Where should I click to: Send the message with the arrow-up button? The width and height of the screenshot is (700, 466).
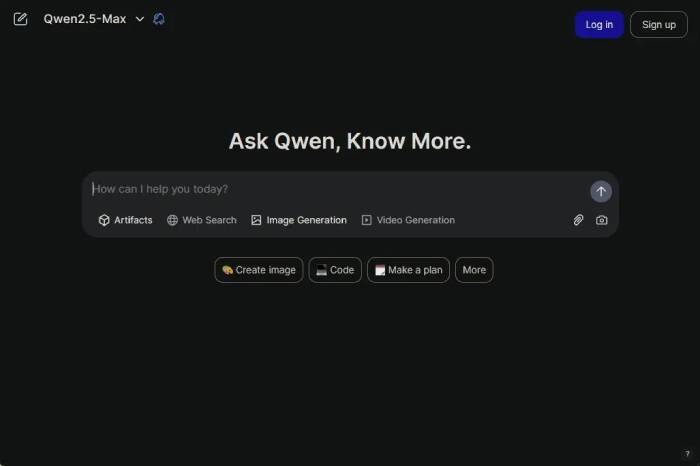point(601,191)
